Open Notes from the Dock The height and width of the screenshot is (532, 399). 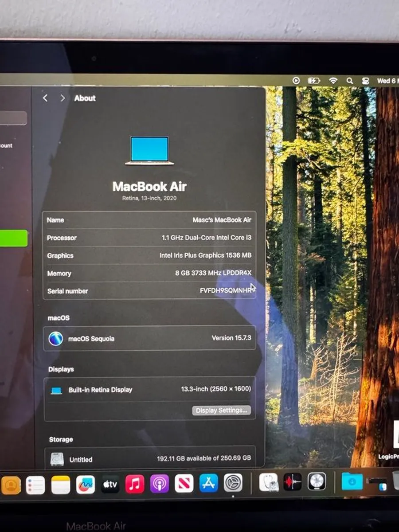point(61,485)
